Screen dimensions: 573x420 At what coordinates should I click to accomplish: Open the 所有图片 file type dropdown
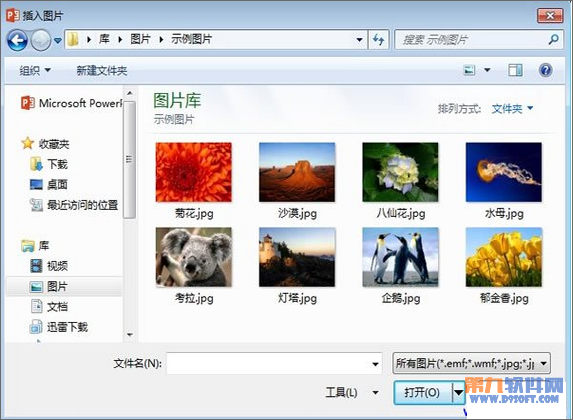click(x=471, y=363)
